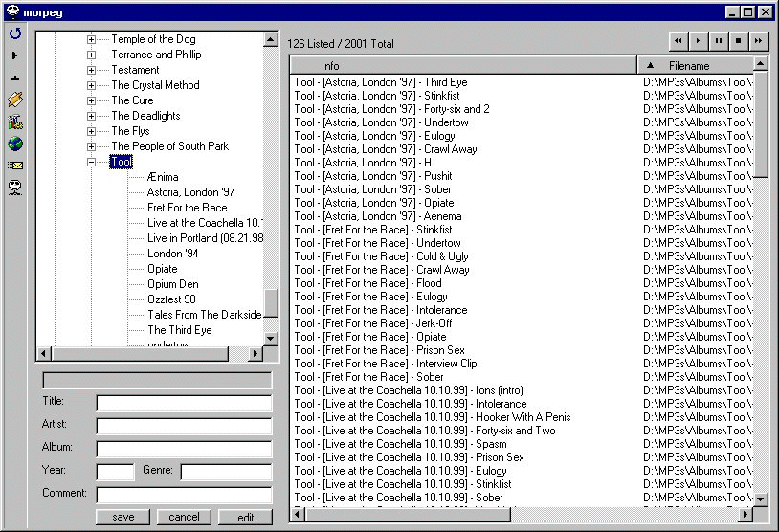
Task: Click the sidebar eject icon
Action: tap(15, 78)
